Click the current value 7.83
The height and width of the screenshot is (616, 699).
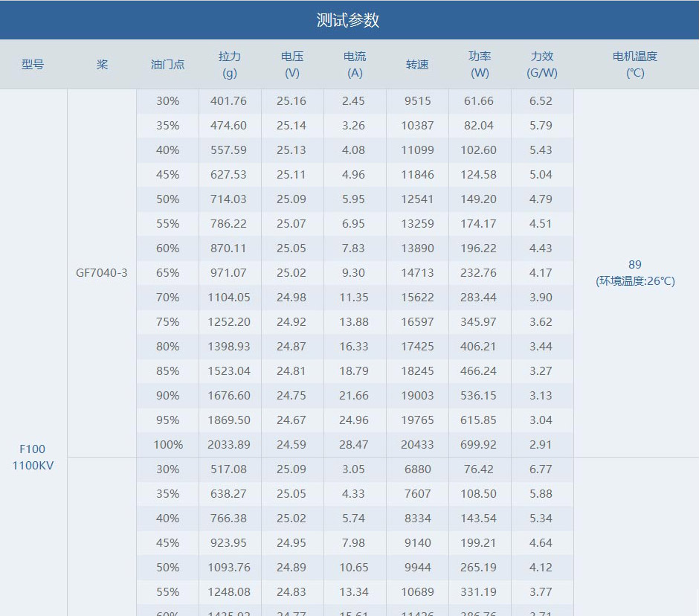pyautogui.click(x=353, y=248)
